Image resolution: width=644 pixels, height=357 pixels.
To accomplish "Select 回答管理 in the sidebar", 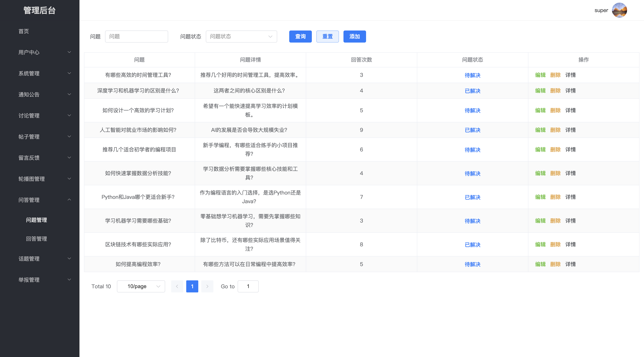I will (37, 239).
